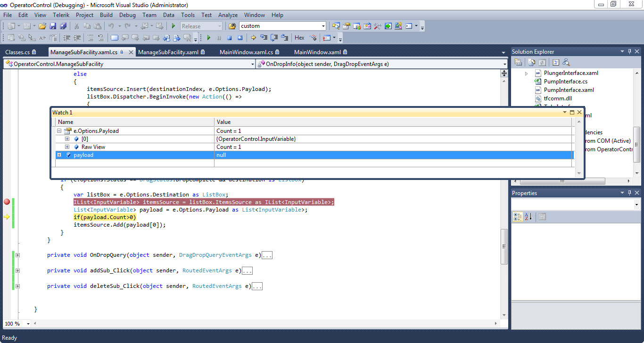Click the Show Next Statement arrow icon
The image size is (644, 343).
[253, 38]
